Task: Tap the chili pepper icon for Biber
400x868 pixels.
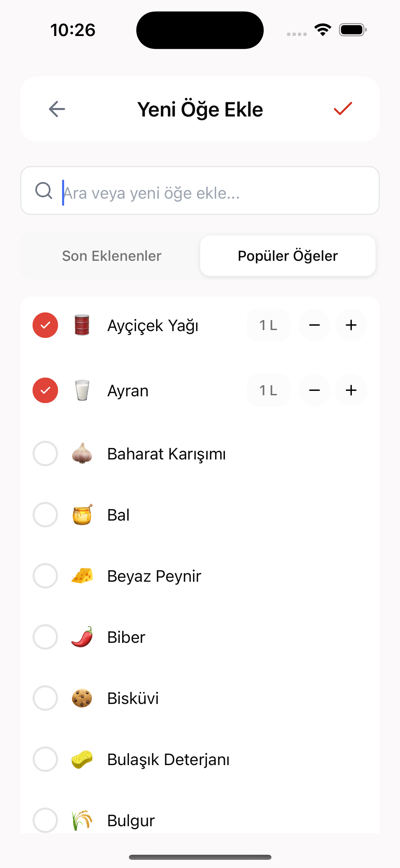Action: pos(82,637)
